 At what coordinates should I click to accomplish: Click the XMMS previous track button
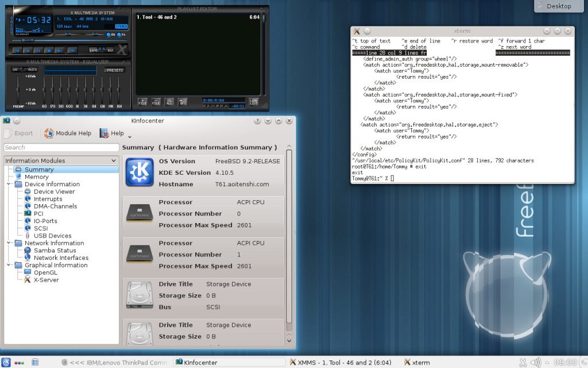click(x=17, y=50)
